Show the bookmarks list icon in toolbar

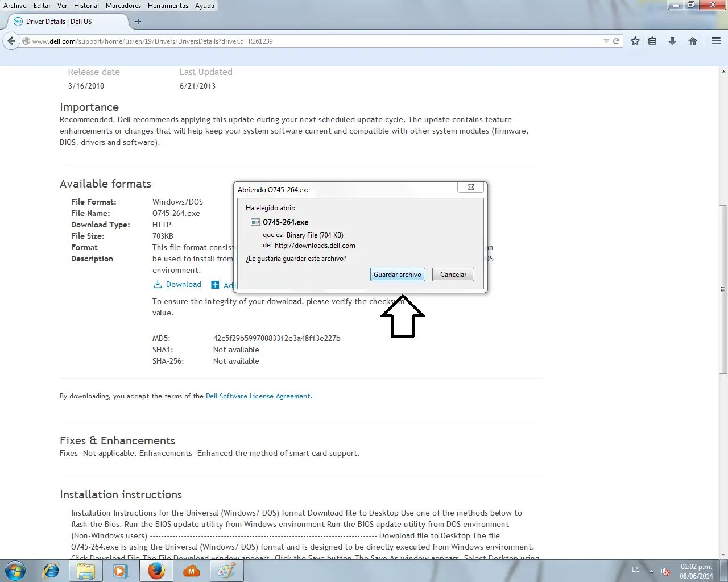tap(652, 41)
